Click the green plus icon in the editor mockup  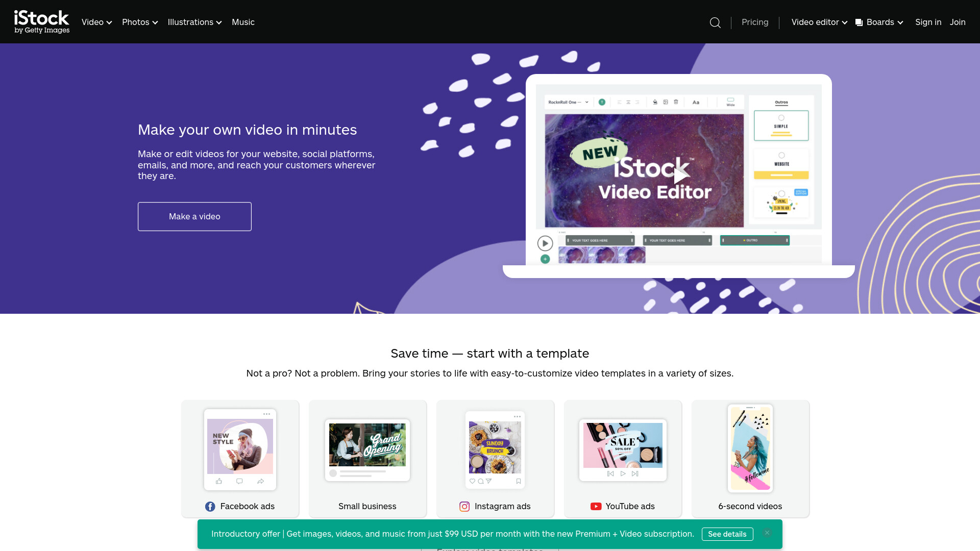[545, 259]
